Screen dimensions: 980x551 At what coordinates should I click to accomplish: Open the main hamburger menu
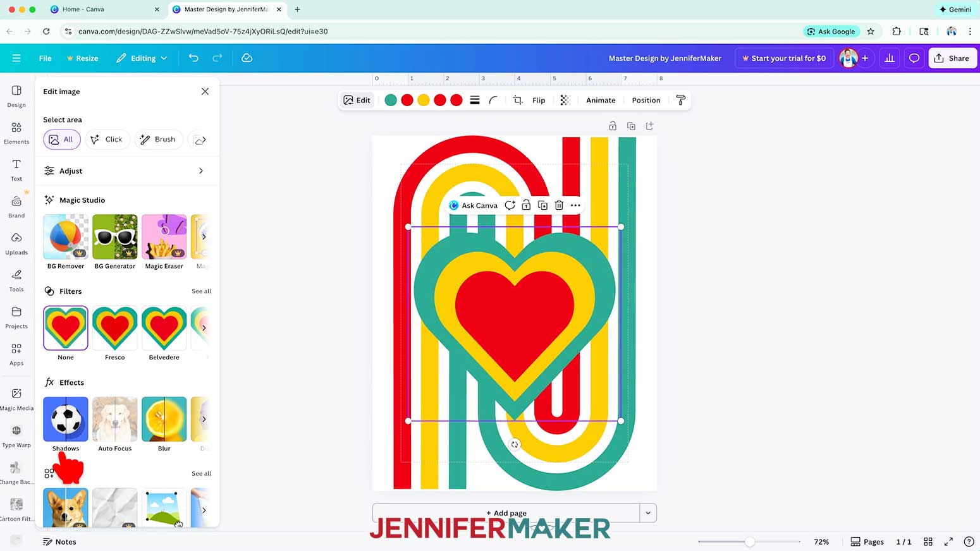click(x=16, y=58)
